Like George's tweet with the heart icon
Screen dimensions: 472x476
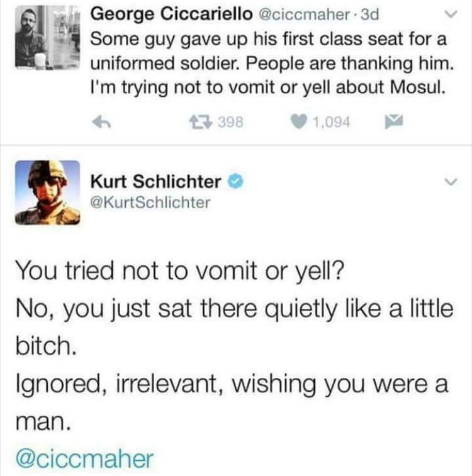point(298,122)
